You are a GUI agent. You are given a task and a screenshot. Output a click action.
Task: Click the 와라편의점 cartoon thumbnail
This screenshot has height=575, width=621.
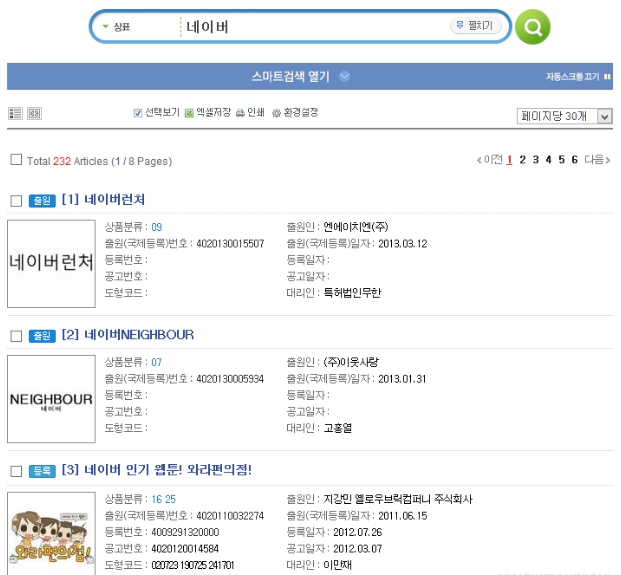click(51, 534)
